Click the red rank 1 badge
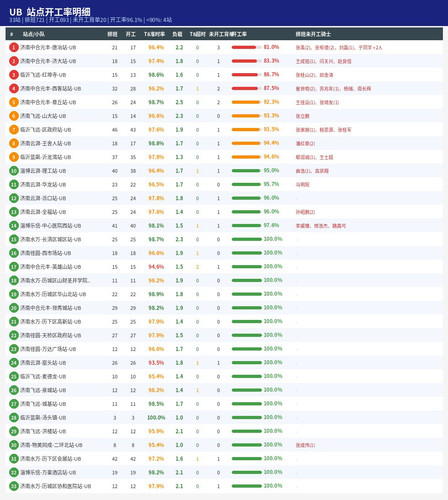The height and width of the screenshot is (500, 448). coord(14,48)
